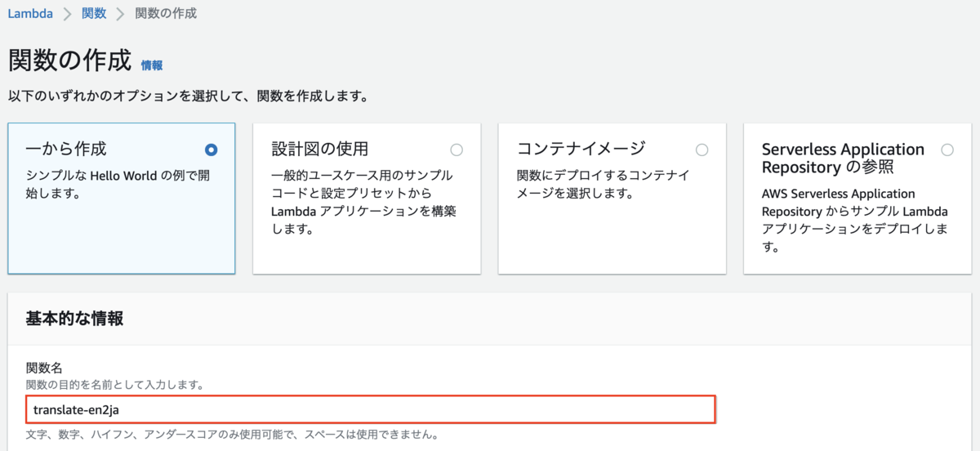Click the 一から作成 card description text
This screenshot has height=451, width=980.
pos(118,185)
